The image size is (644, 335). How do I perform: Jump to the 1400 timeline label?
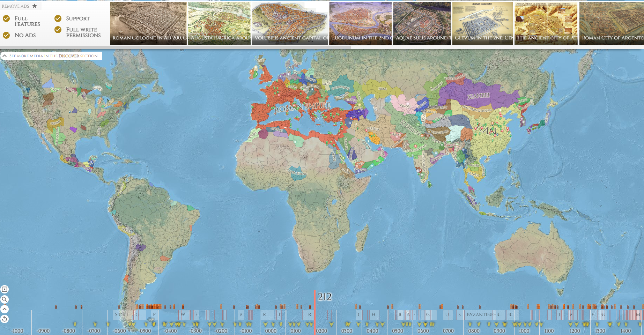coord(626,331)
